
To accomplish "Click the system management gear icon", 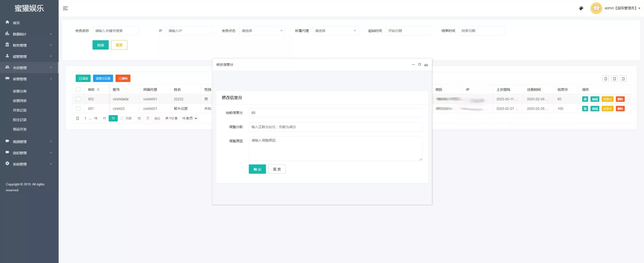I will tap(7, 164).
